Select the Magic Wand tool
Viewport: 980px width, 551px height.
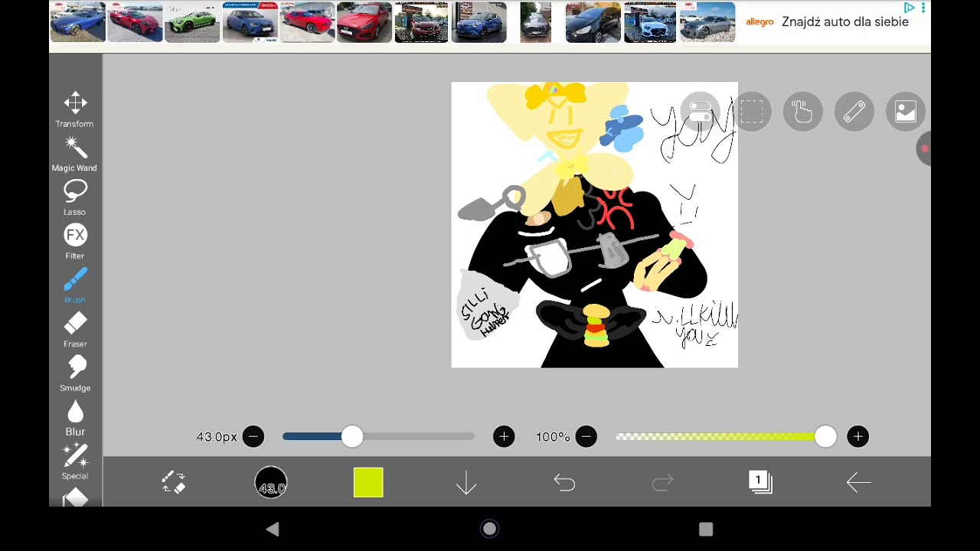tap(75, 154)
